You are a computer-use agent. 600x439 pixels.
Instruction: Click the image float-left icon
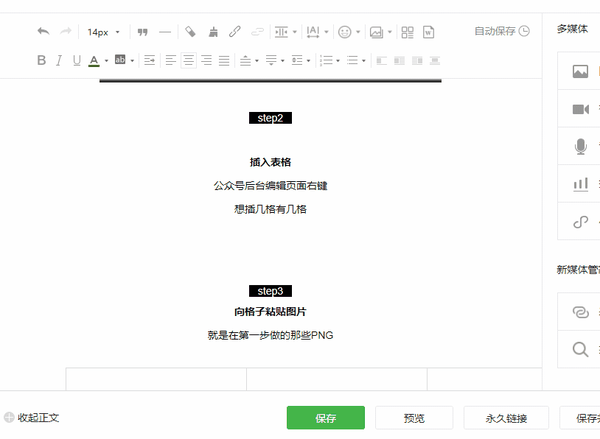(x=382, y=60)
